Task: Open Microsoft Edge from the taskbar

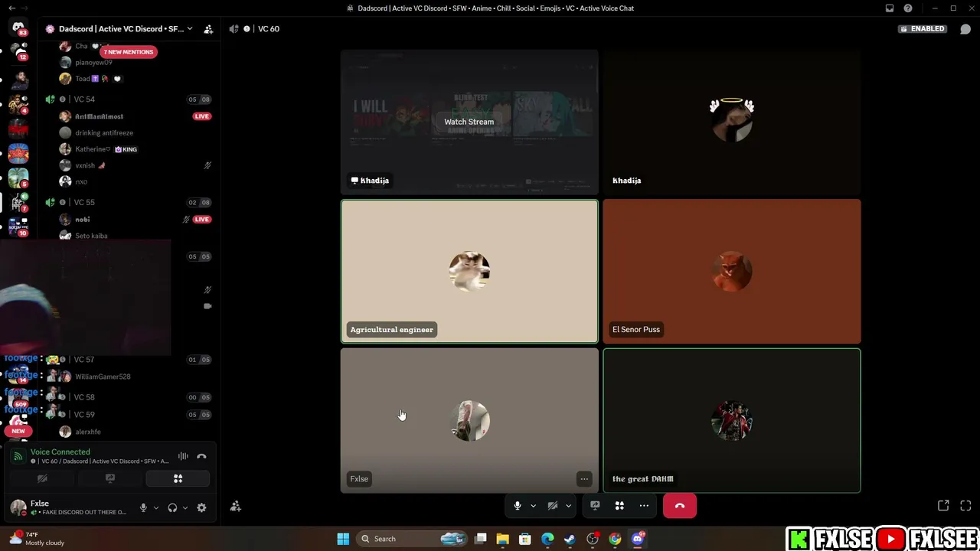Action: click(547, 539)
